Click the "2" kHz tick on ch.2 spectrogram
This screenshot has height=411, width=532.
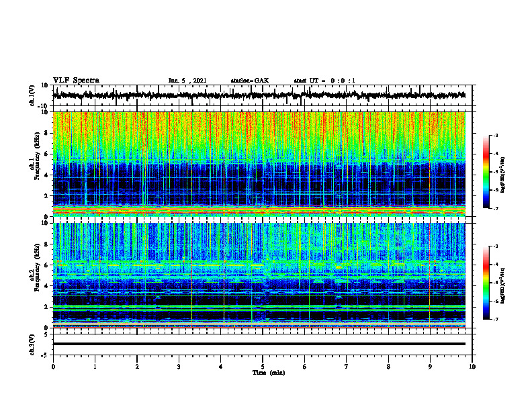[x=47, y=307]
